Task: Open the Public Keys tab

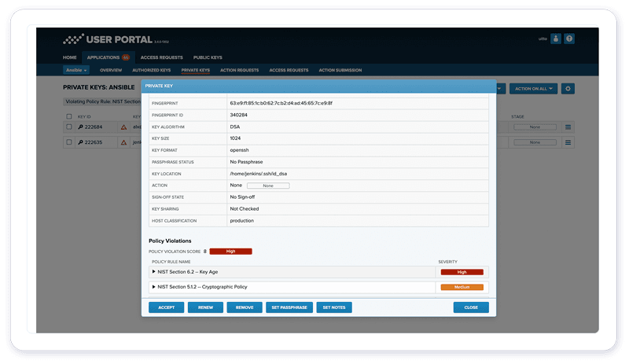Action: click(208, 57)
